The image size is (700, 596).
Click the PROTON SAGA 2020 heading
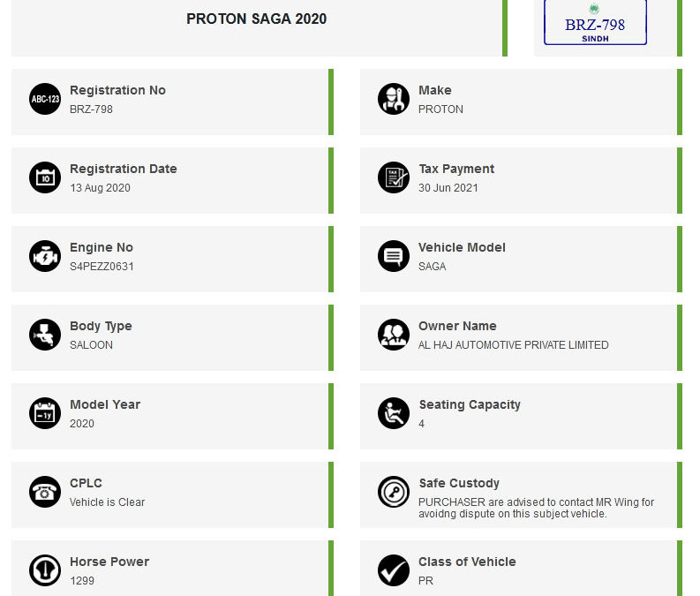pos(256,19)
